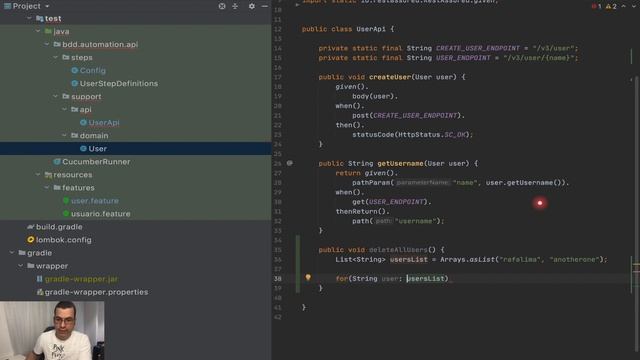The width and height of the screenshot is (640, 360).
Task: Open Project panel settings gear
Action: [252, 6]
